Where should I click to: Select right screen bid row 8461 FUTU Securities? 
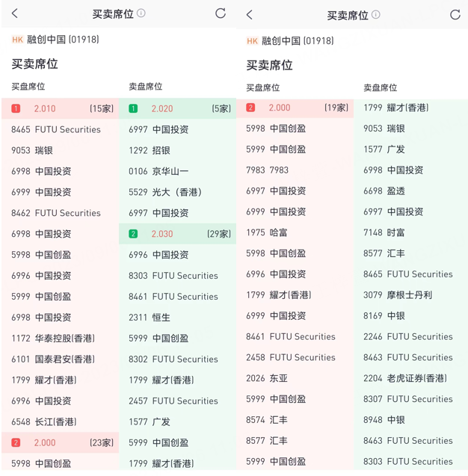pos(295,337)
